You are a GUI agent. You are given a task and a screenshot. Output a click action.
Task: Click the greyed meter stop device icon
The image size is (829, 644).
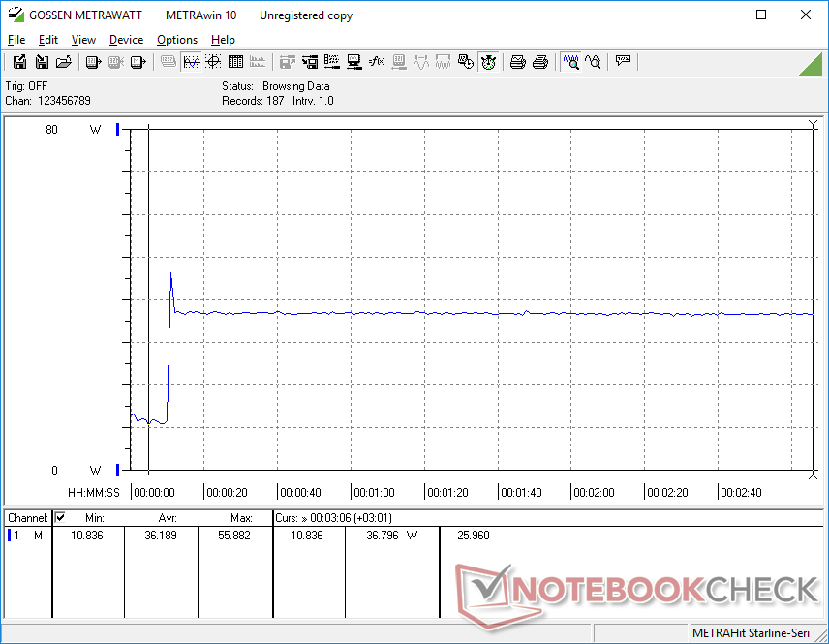(115, 62)
